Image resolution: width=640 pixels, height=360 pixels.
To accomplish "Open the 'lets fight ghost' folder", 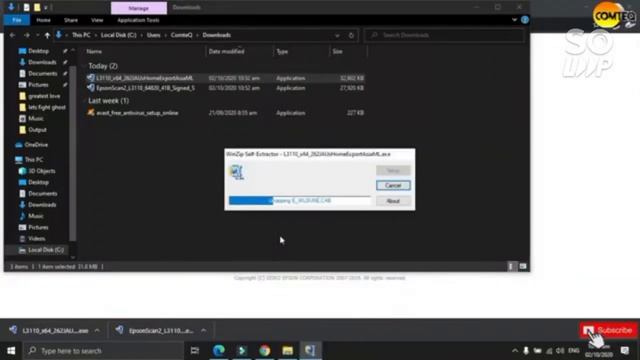I will [47, 107].
